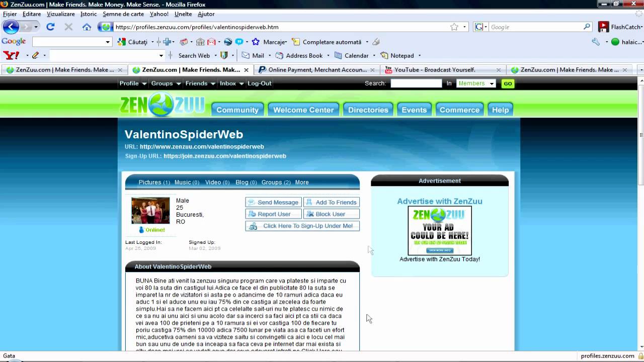644x362 pixels.
Task: Open Yahoo Address Book icon
Action: [x=280, y=55]
